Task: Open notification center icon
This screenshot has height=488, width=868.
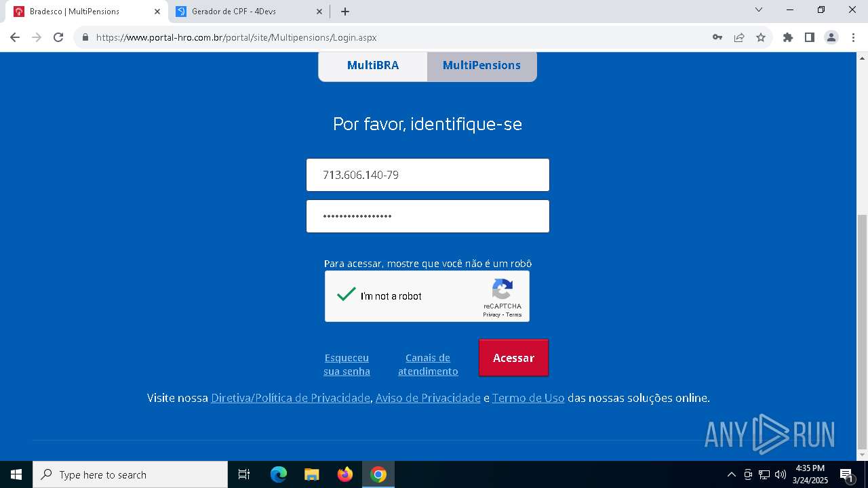Action: (846, 474)
